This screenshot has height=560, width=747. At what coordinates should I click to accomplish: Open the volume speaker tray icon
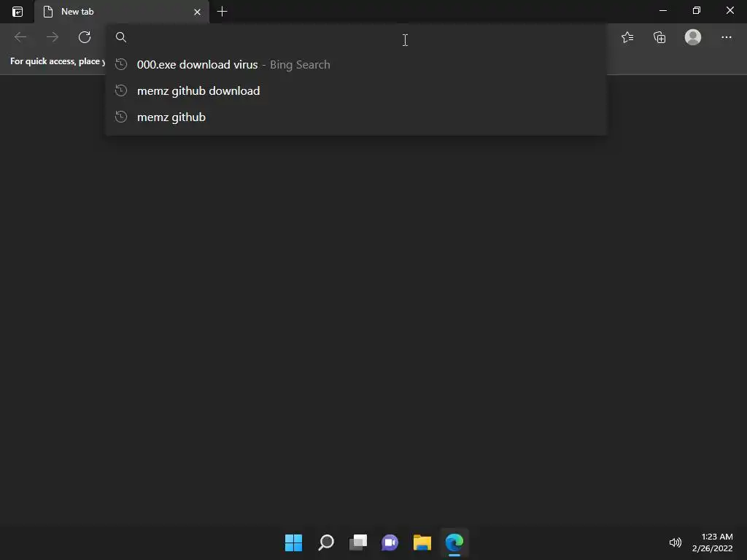point(675,542)
